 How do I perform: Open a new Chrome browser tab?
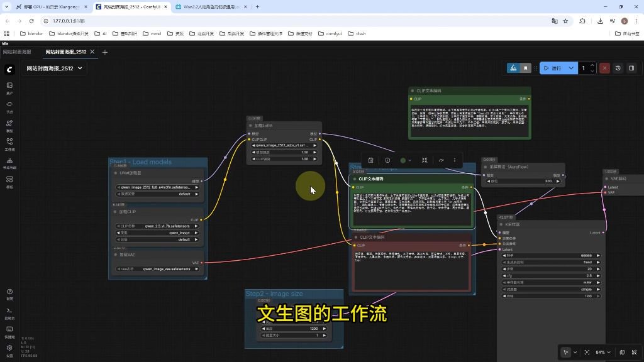[x=257, y=6]
